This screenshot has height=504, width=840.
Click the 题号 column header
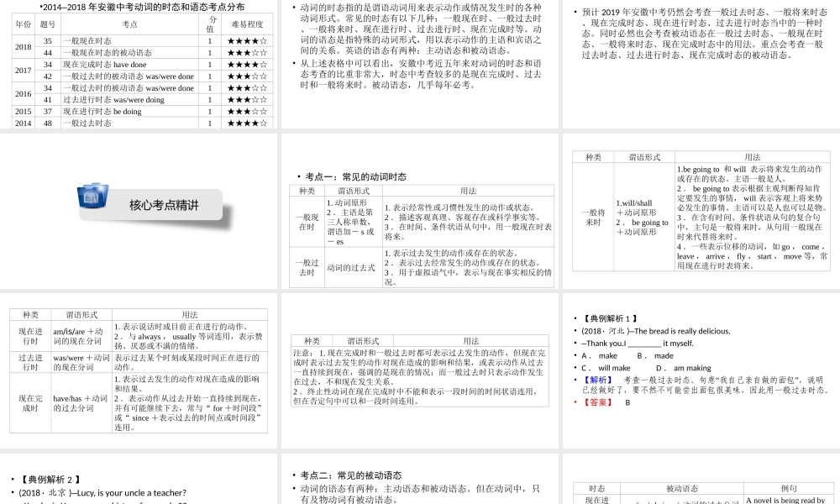48,24
